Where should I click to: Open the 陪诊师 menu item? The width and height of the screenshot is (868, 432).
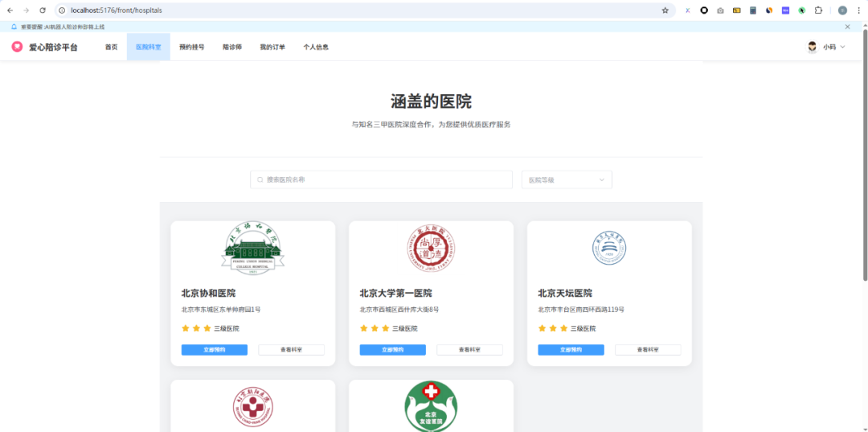(x=232, y=47)
